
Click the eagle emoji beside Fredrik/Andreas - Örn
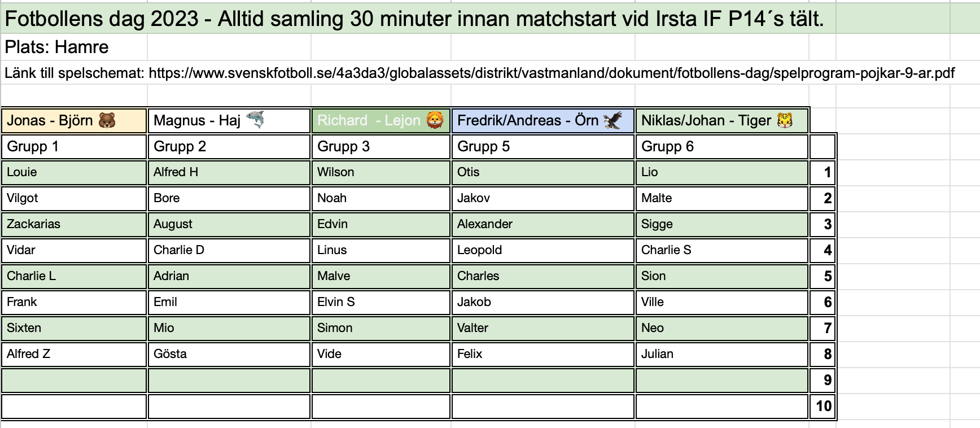[x=613, y=120]
